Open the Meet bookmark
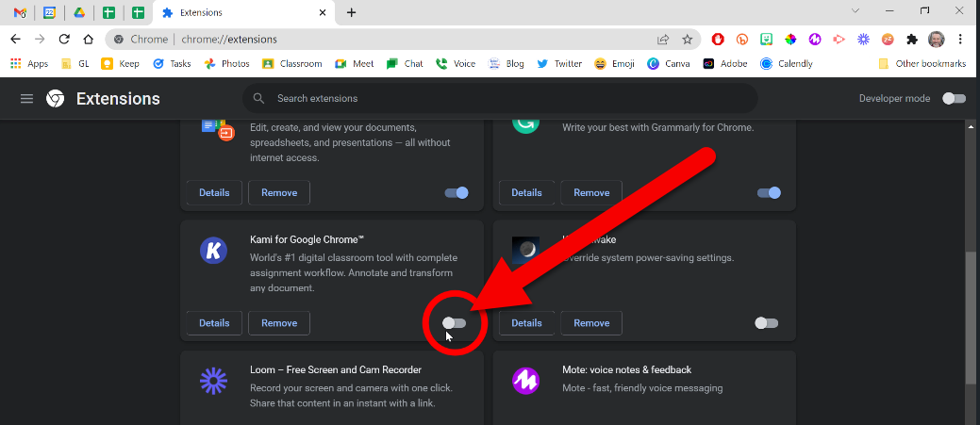This screenshot has height=425, width=980. tap(355, 64)
